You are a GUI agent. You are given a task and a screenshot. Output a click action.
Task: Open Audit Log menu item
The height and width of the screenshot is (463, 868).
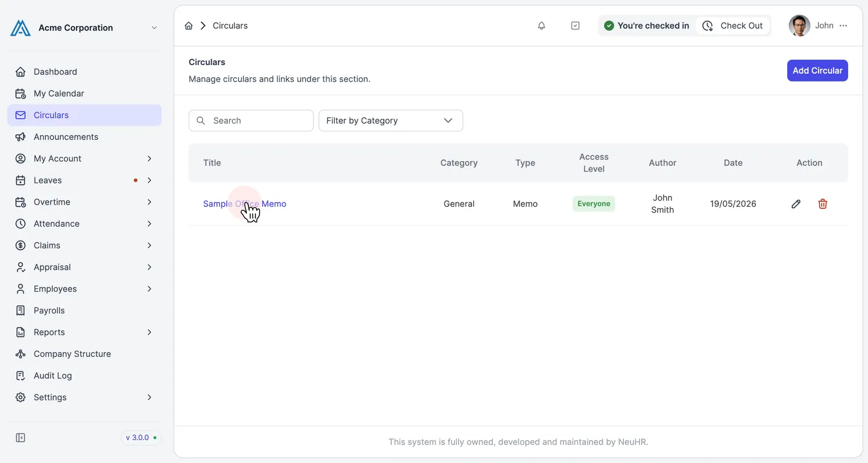(84, 376)
